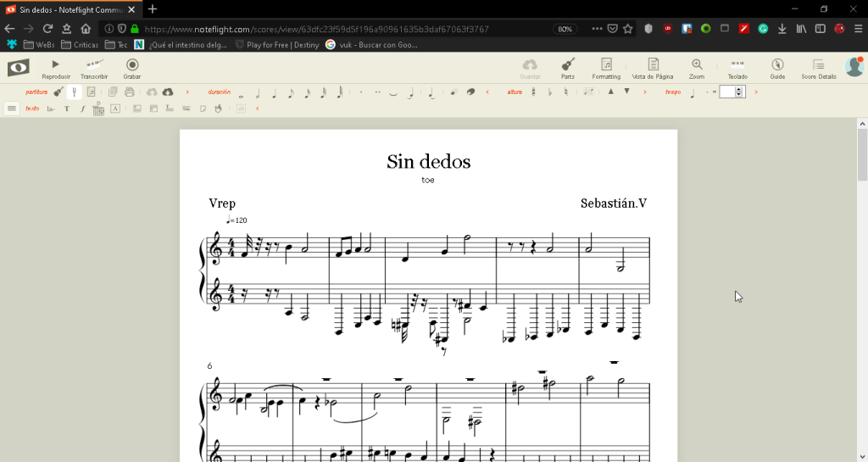Toggle the tuning fork icon in partitura
The image size is (868, 462).
point(74,92)
